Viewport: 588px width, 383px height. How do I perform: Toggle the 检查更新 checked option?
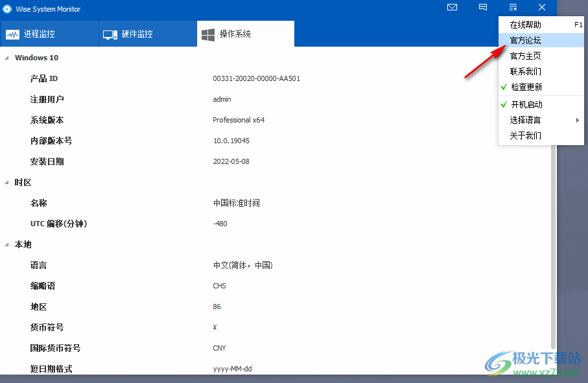(541, 87)
